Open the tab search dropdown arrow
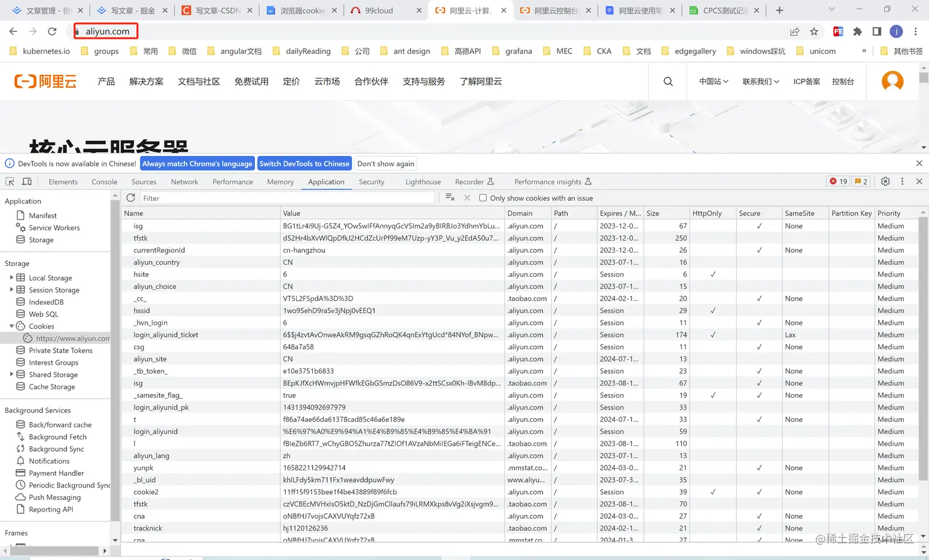Screen dimensions: 929x560 tap(832, 10)
